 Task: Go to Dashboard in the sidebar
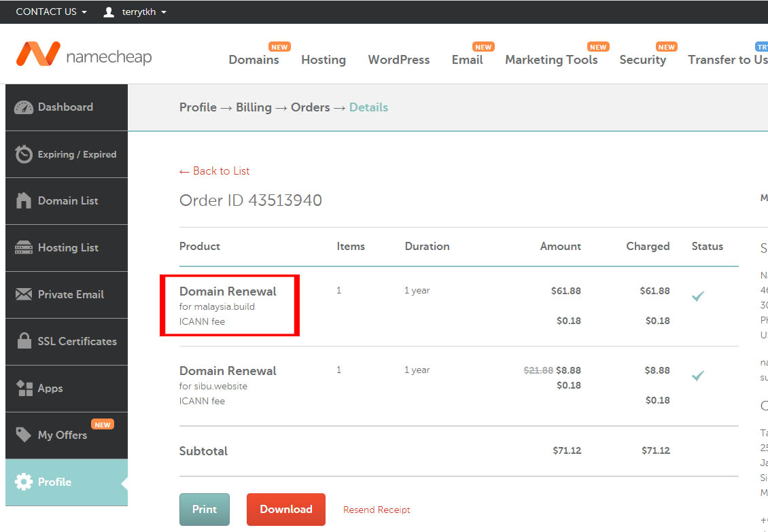[67, 107]
